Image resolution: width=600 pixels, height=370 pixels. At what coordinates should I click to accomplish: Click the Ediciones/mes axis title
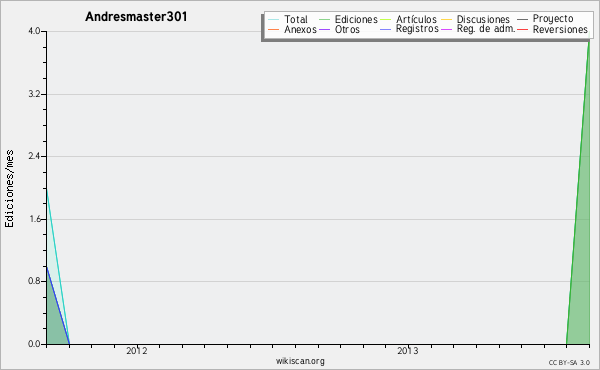(9, 189)
